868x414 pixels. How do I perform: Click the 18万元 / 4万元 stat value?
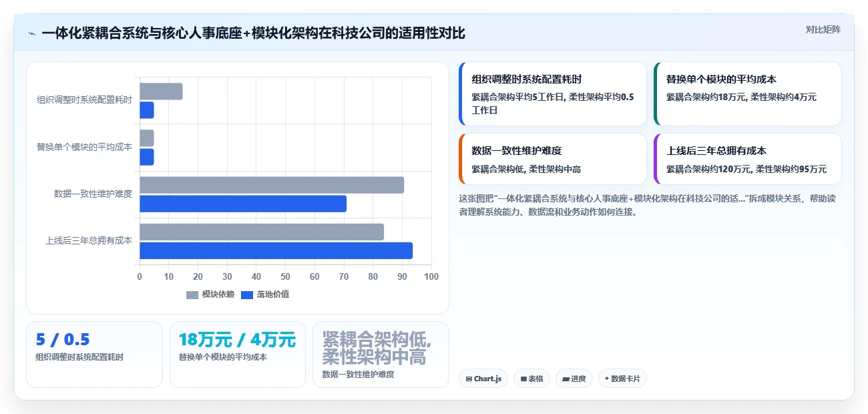point(237,340)
